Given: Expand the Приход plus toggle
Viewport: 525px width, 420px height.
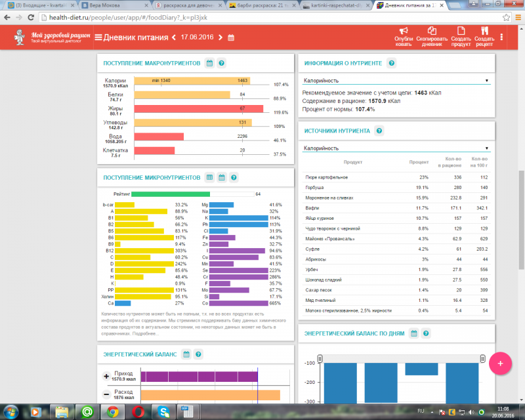Looking at the screenshot, I should (106, 377).
